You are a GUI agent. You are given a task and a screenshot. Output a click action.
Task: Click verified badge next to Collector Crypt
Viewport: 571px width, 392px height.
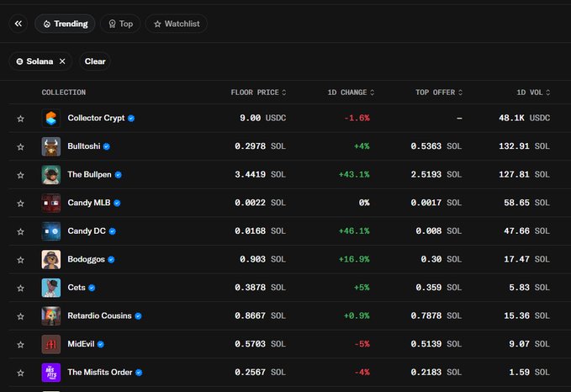point(131,119)
